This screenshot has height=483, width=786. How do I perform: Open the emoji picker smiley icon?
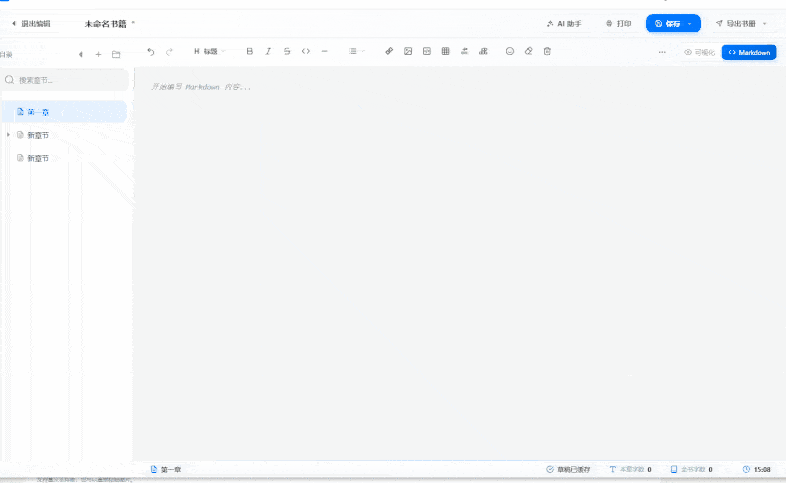[510, 51]
